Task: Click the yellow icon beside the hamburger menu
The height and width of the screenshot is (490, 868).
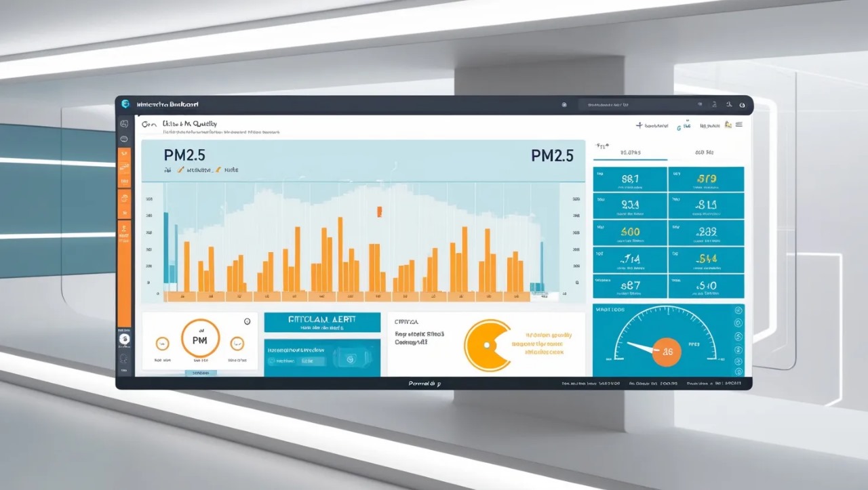Action: pos(728,125)
